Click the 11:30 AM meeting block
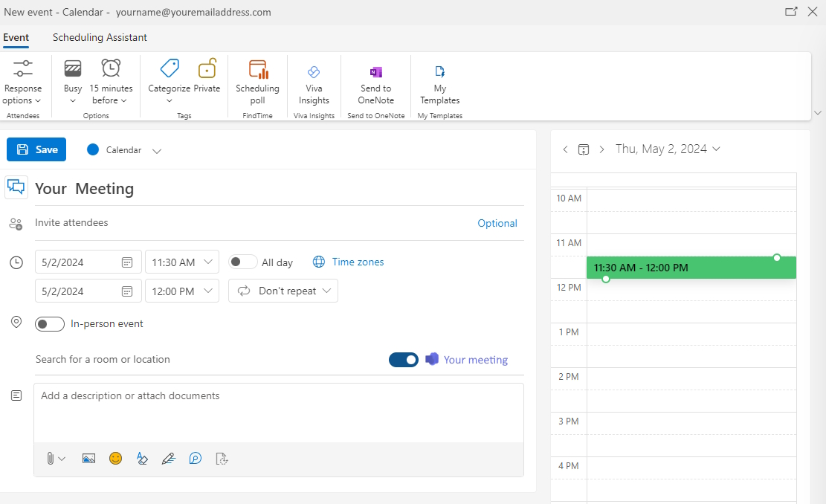The height and width of the screenshot is (504, 826). 690,267
